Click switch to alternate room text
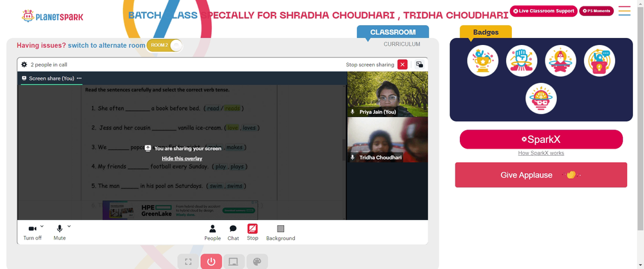The width and height of the screenshot is (644, 269). click(x=107, y=45)
